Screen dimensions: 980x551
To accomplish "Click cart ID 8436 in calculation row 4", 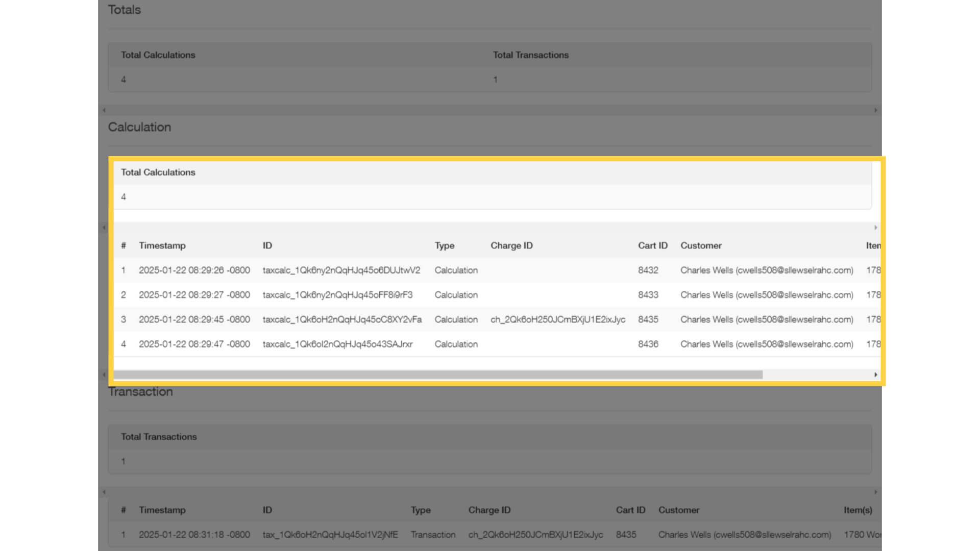I will (648, 344).
